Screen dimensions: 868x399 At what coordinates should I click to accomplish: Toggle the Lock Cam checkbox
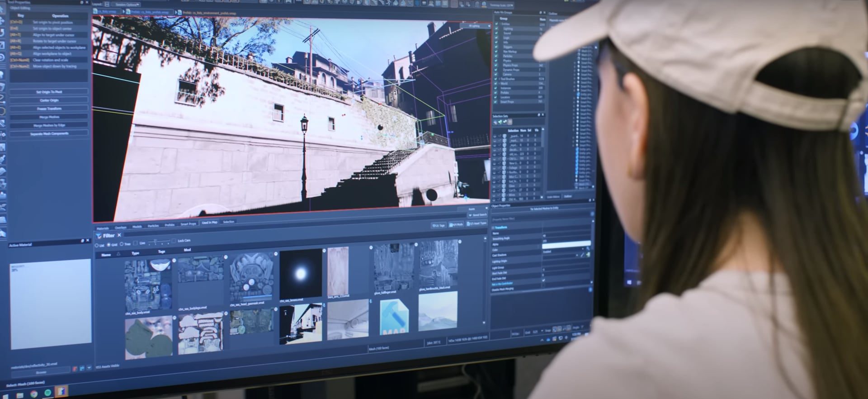pyautogui.click(x=174, y=241)
